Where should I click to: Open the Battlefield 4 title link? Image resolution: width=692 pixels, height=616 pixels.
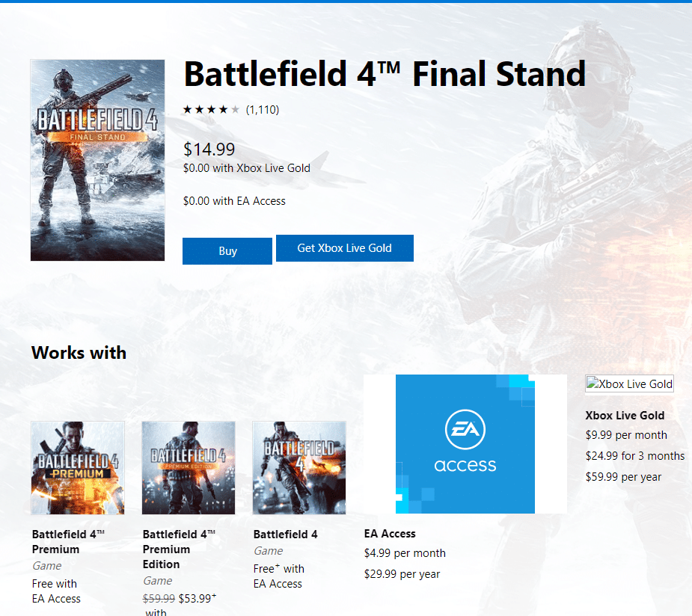point(285,535)
